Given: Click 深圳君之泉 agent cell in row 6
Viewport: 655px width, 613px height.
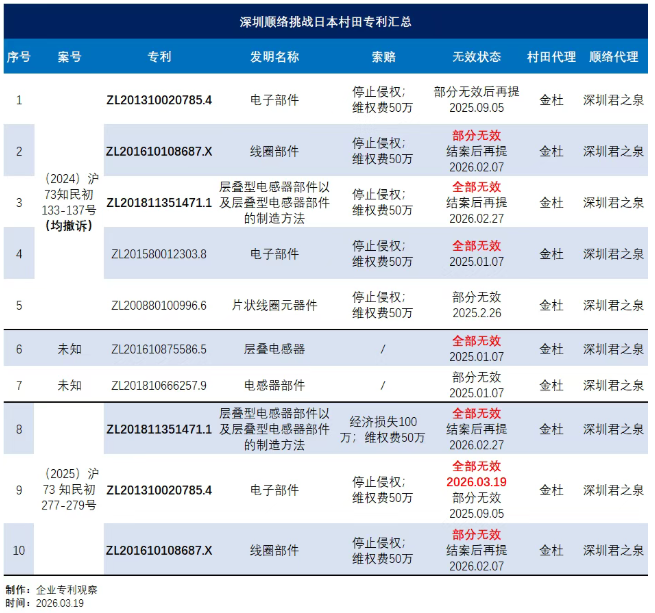Looking at the screenshot, I should (614, 349).
